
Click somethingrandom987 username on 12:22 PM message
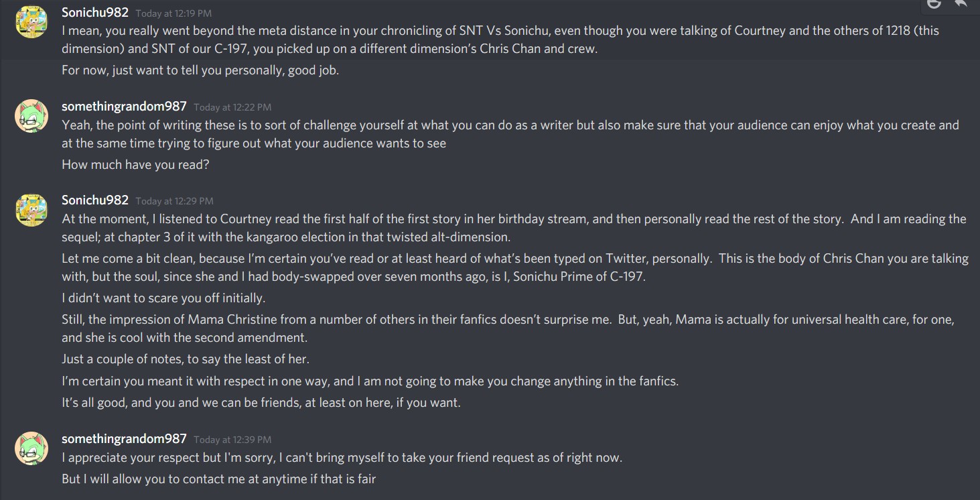click(124, 106)
